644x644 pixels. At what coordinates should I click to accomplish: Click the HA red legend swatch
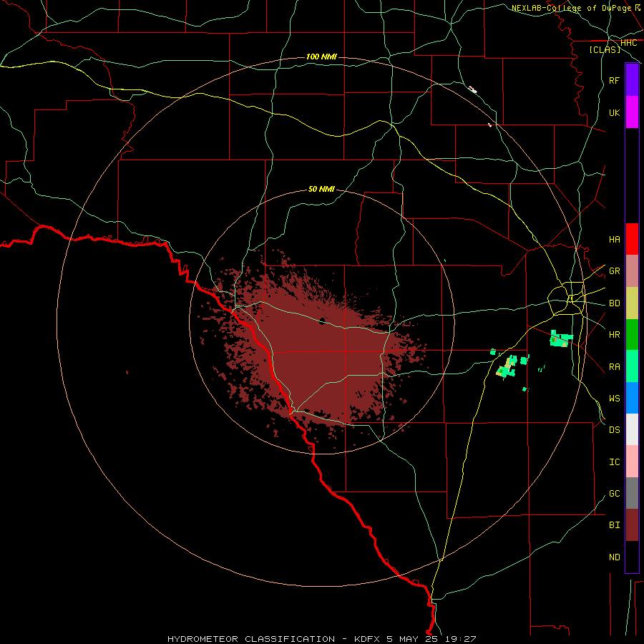[632, 239]
